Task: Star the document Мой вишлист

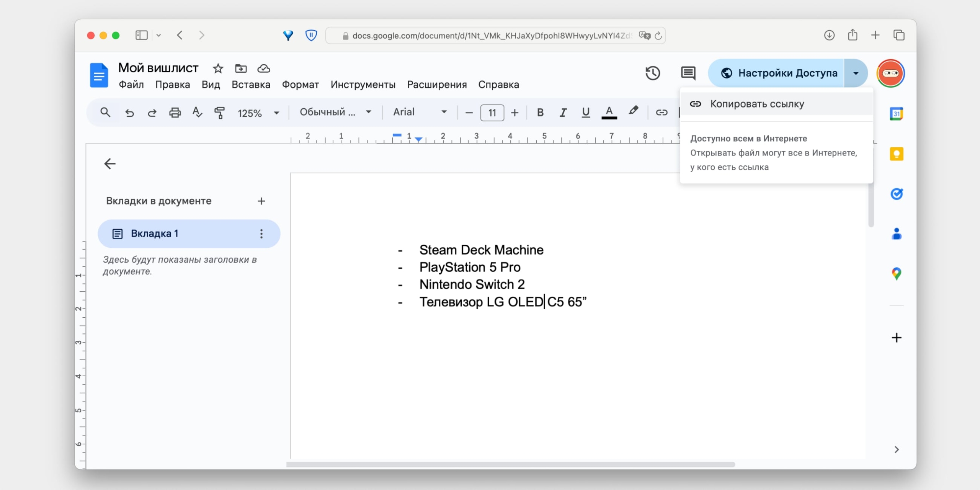Action: click(x=218, y=69)
